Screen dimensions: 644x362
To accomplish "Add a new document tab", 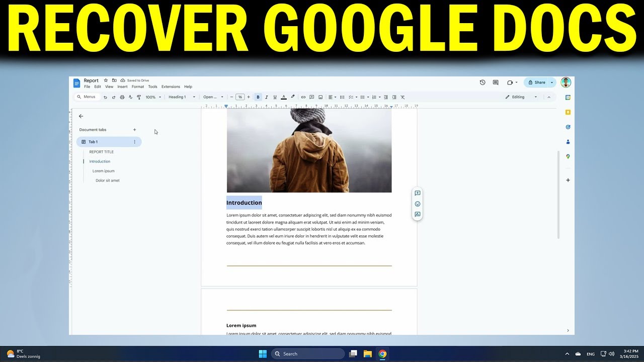I will (134, 130).
